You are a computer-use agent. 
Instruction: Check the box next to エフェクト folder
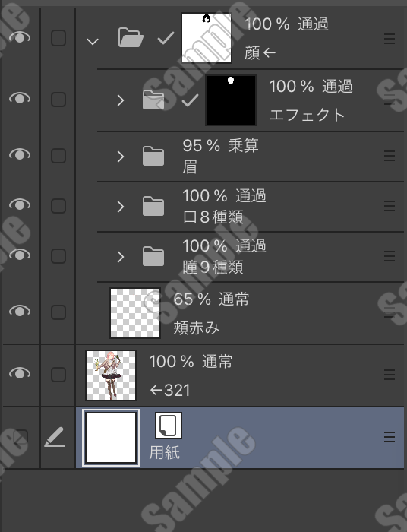click(x=58, y=100)
